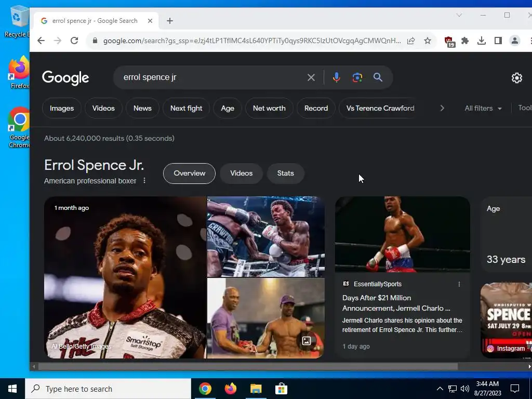Open the boxing ring fight photo
532x399 pixels.
tap(265, 236)
